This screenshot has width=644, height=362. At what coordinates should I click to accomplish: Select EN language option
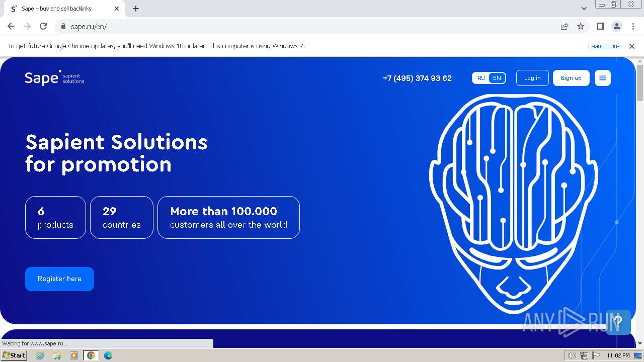tap(497, 78)
